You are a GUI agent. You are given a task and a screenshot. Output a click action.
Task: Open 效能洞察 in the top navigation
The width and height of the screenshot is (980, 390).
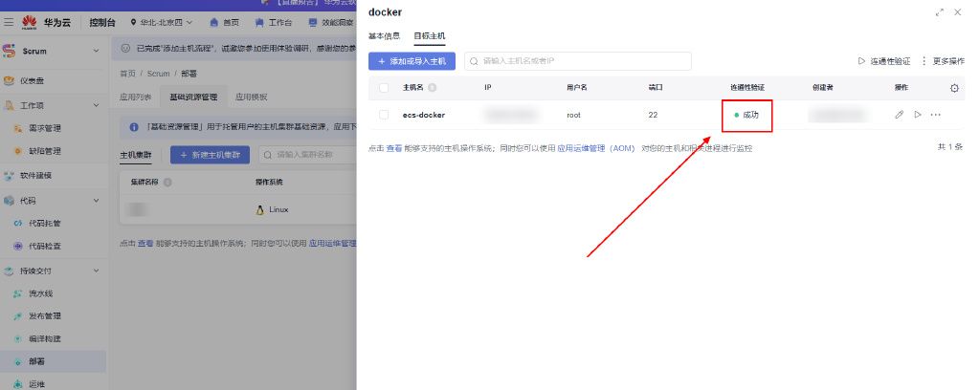point(331,23)
